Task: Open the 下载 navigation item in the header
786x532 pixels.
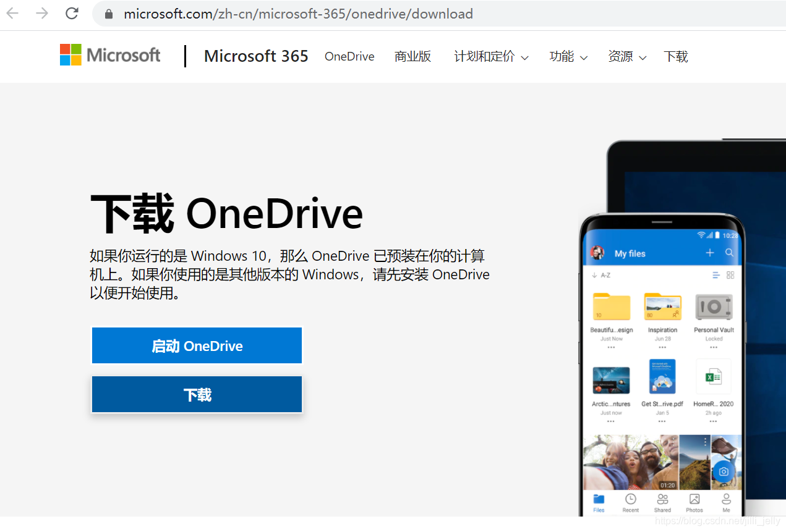Action: point(676,57)
